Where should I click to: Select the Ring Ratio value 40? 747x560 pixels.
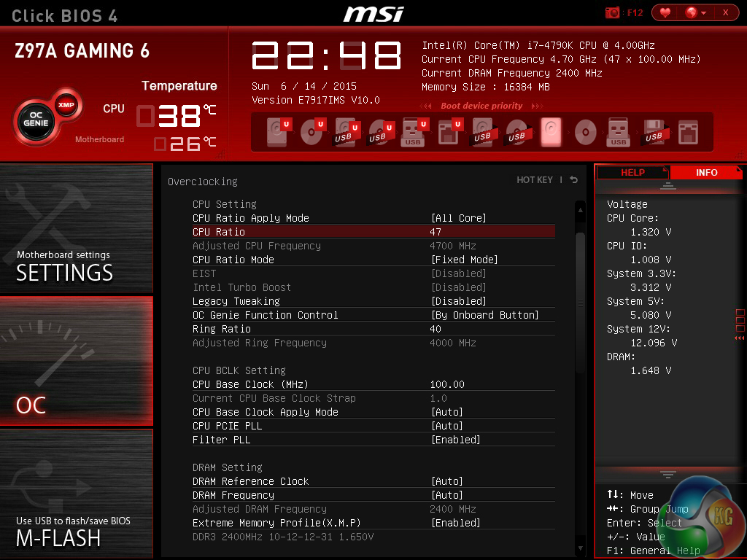pos(436,329)
